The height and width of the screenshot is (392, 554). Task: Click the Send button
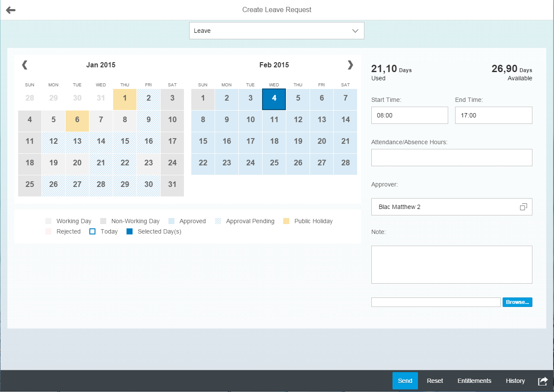tap(405, 381)
